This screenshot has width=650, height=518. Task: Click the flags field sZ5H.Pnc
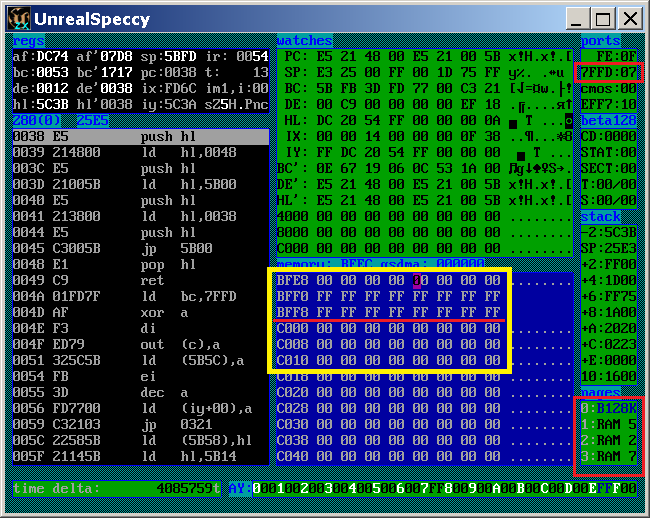click(x=236, y=104)
